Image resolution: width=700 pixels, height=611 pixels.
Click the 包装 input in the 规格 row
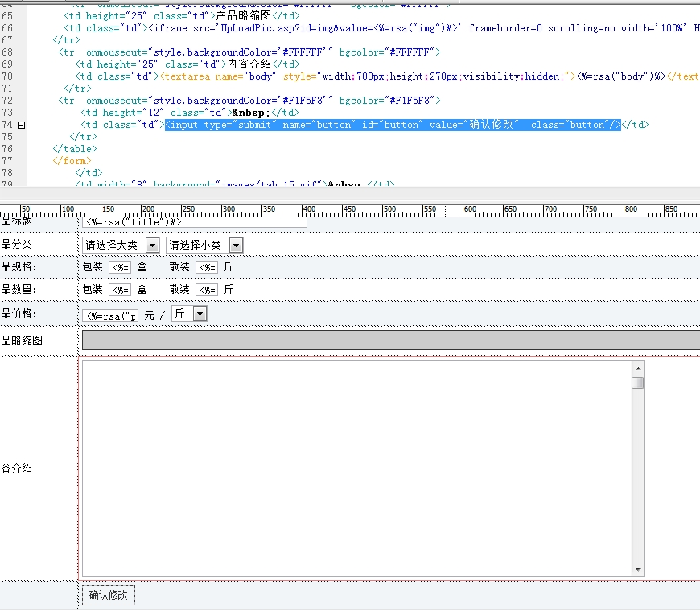click(x=120, y=267)
